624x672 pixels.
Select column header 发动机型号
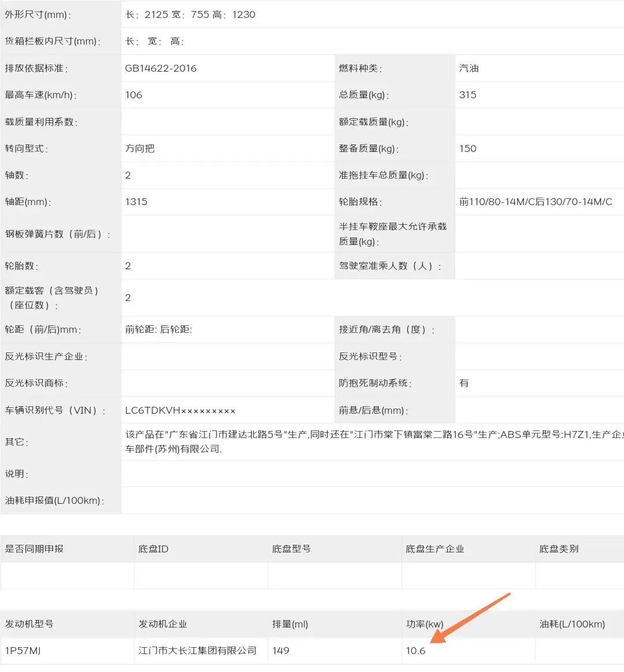pos(29,624)
